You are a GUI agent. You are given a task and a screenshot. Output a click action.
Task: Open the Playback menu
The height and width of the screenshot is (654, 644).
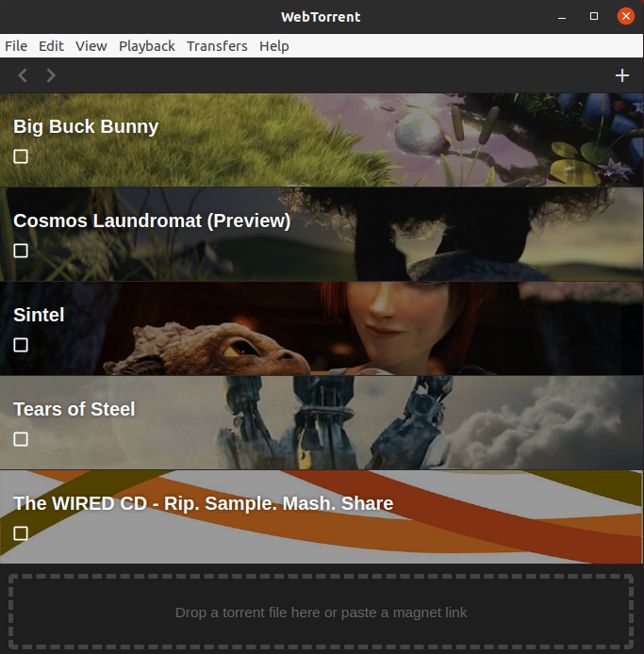coord(147,46)
